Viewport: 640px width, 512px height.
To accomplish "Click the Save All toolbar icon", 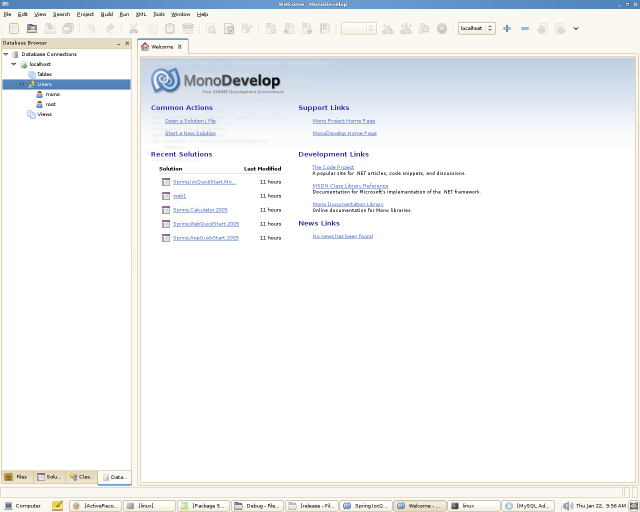I will coord(68,28).
